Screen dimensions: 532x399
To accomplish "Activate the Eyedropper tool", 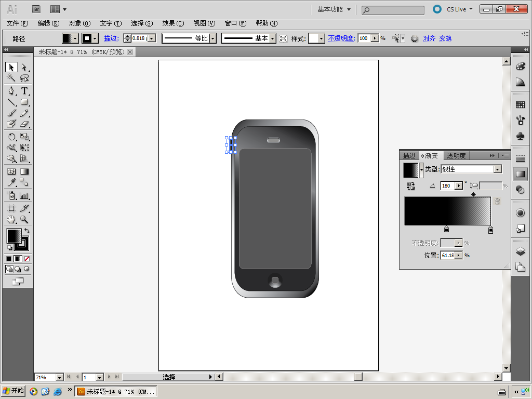I will pyautogui.click(x=11, y=182).
